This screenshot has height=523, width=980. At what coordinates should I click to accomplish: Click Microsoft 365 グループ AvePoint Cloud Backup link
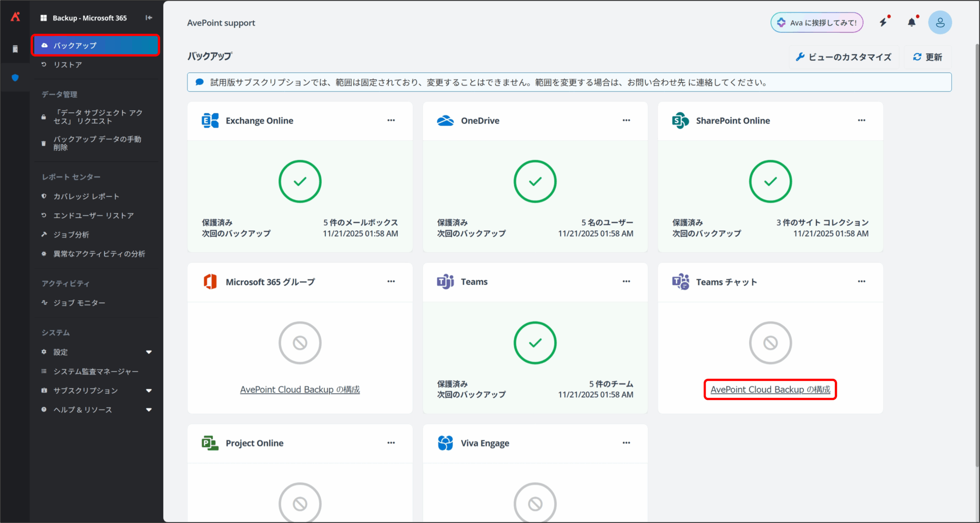[300, 389]
